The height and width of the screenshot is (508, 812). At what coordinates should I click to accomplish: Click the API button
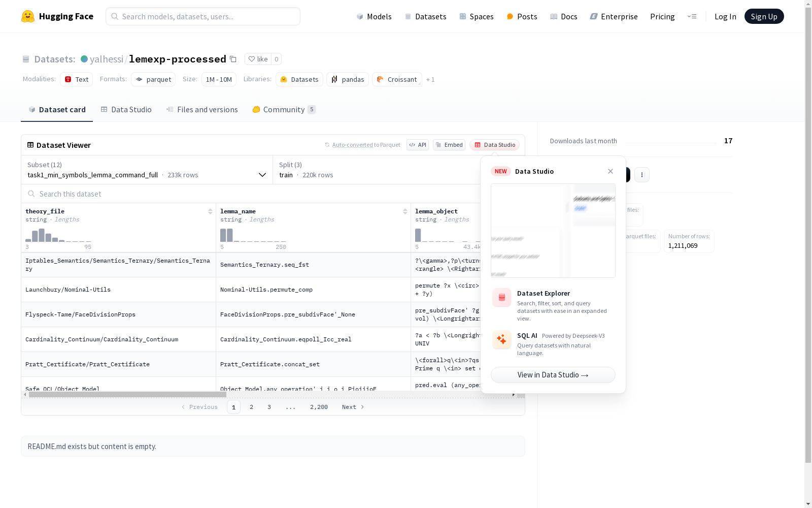coord(418,145)
